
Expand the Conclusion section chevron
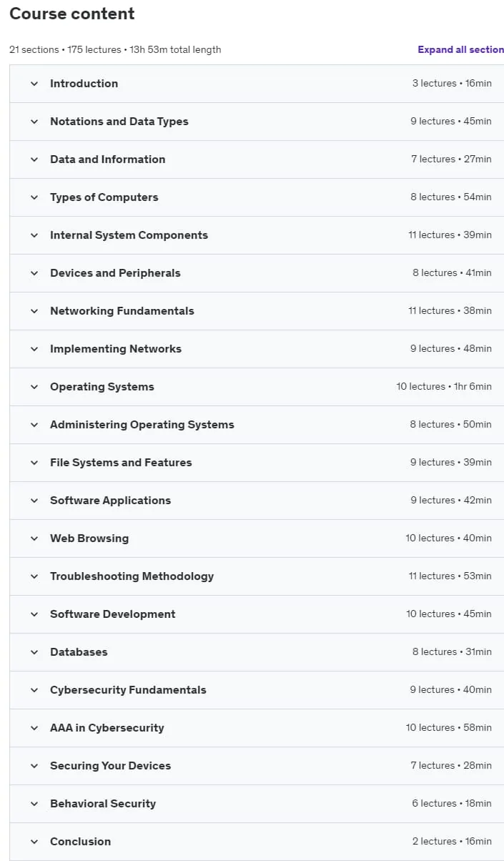[x=34, y=842]
